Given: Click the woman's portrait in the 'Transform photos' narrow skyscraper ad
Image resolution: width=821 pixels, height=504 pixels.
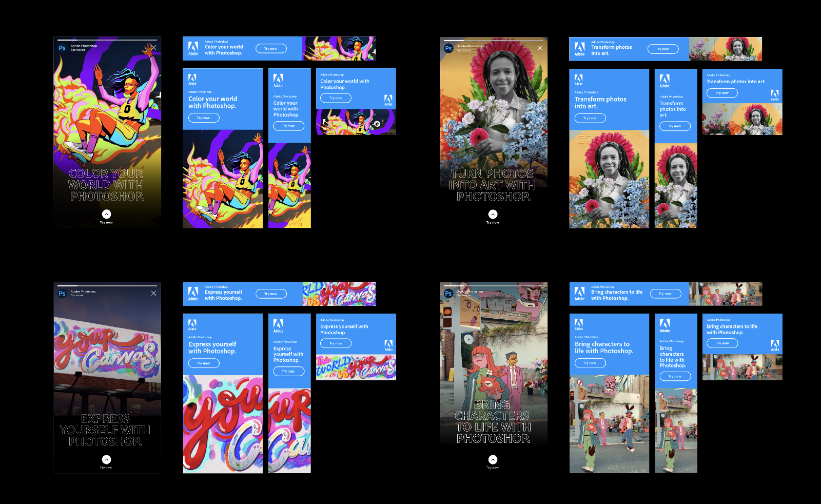Looking at the screenshot, I should (x=676, y=185).
